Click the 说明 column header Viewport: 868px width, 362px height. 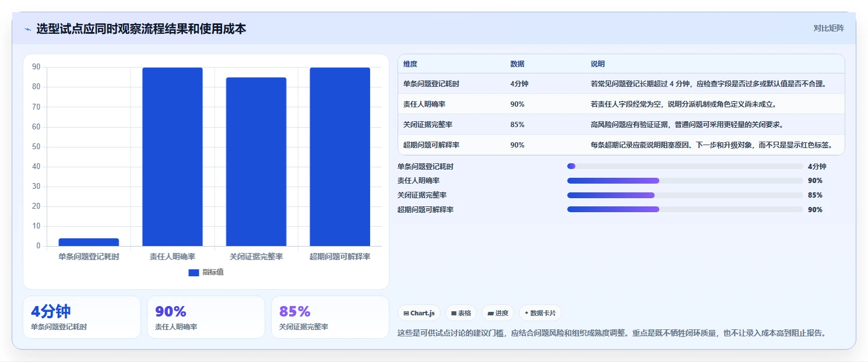tap(598, 64)
